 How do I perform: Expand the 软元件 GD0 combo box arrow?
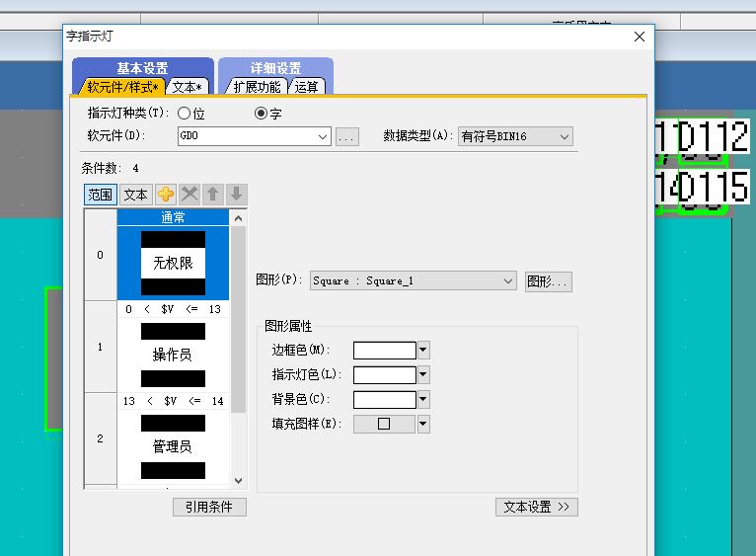323,137
